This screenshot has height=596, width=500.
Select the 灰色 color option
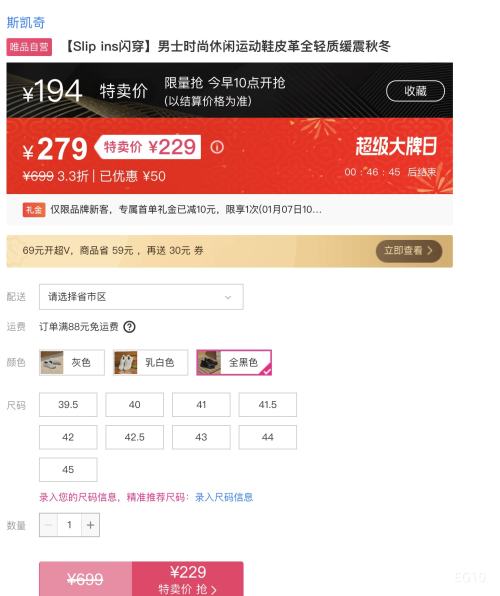click(x=72, y=363)
